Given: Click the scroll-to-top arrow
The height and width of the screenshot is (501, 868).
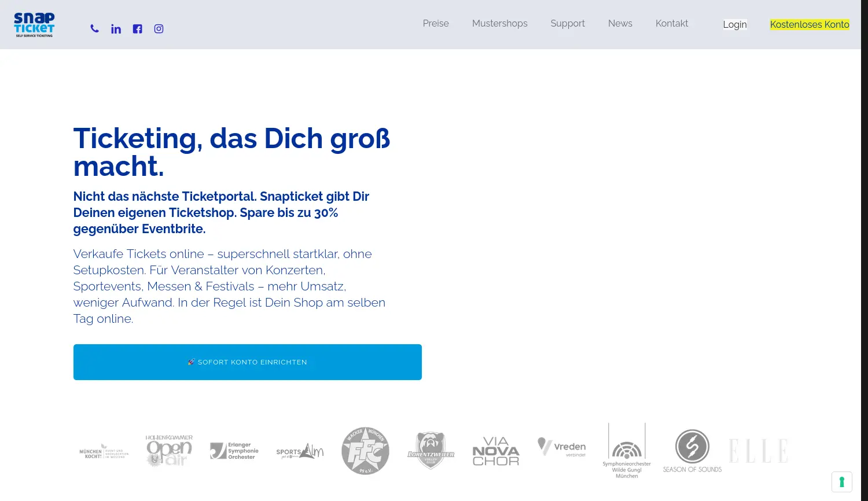Looking at the screenshot, I should 841,481.
